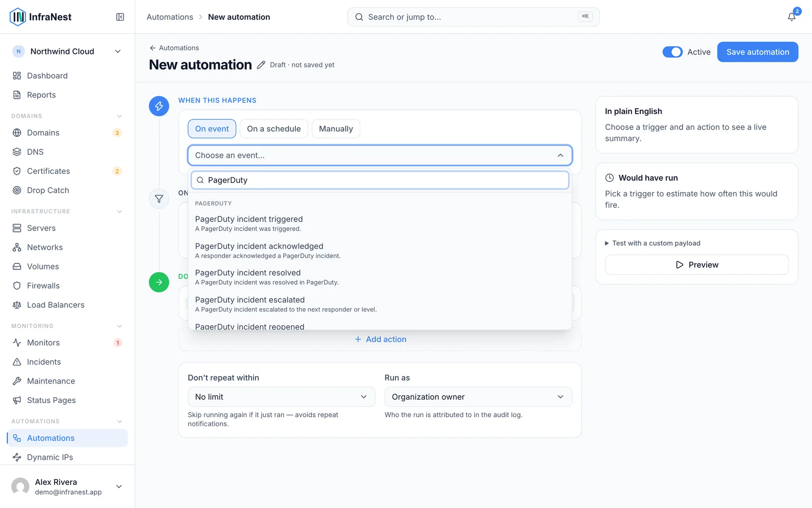
Task: Open Volumes in the sidebar
Action: (x=67, y=267)
